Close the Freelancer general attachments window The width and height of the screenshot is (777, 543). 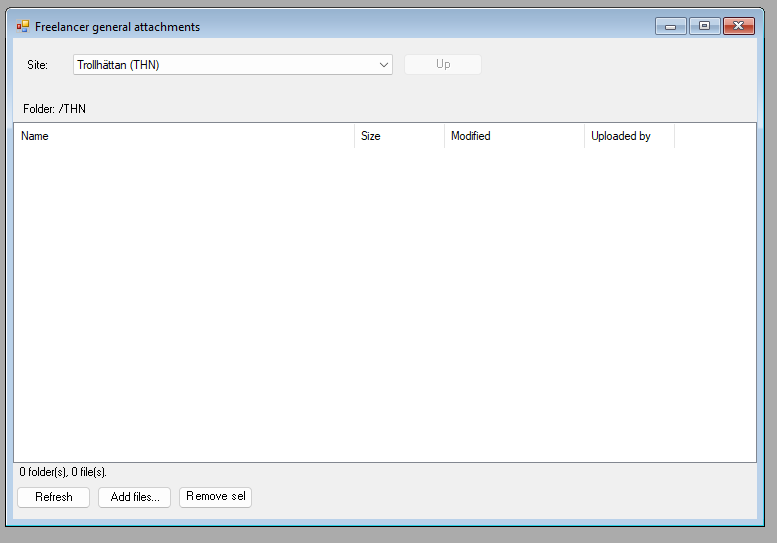pyautogui.click(x=738, y=26)
